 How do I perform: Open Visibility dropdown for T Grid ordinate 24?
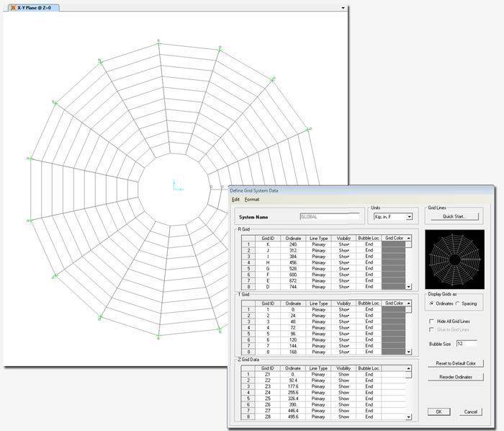[x=343, y=316]
